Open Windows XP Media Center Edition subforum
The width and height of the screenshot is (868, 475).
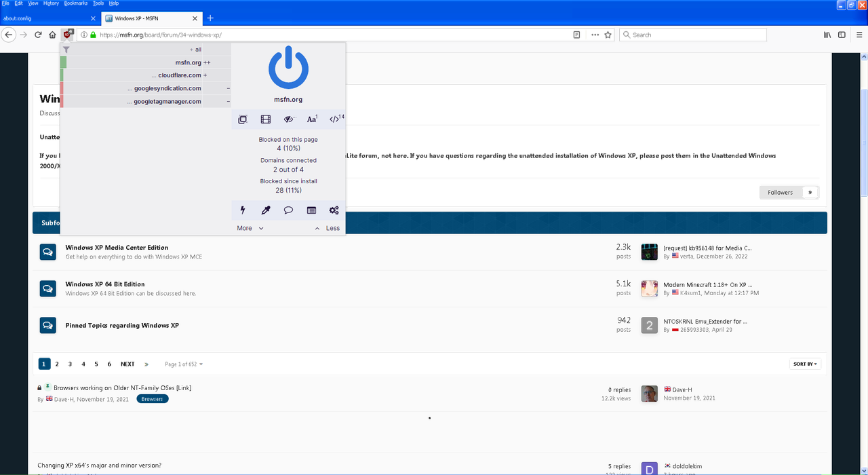117,248
